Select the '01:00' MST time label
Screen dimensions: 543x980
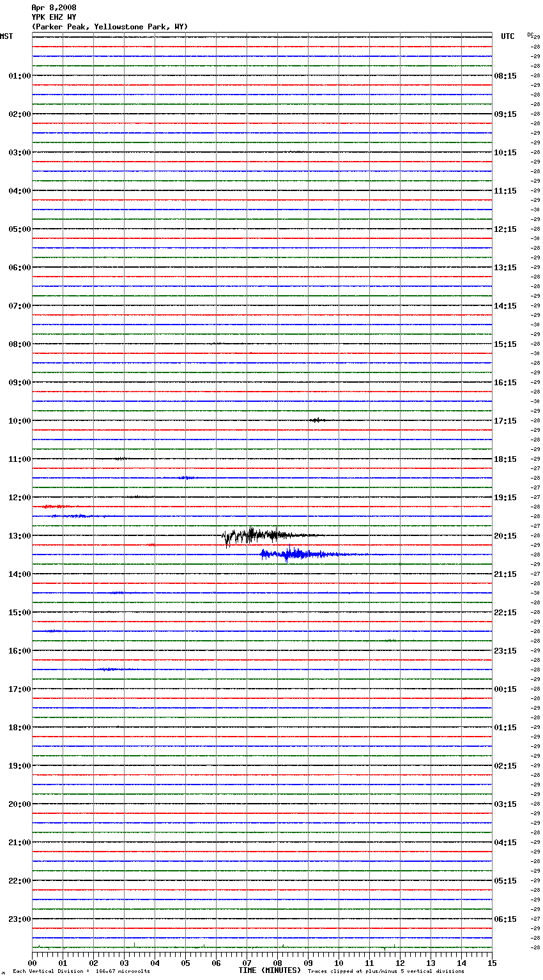[x=20, y=76]
